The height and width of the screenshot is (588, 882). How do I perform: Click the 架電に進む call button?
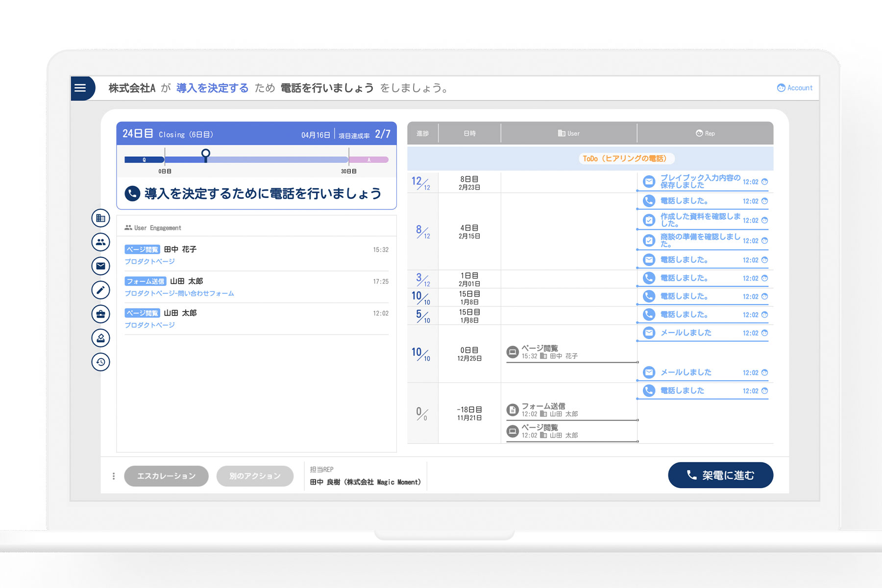pyautogui.click(x=720, y=475)
